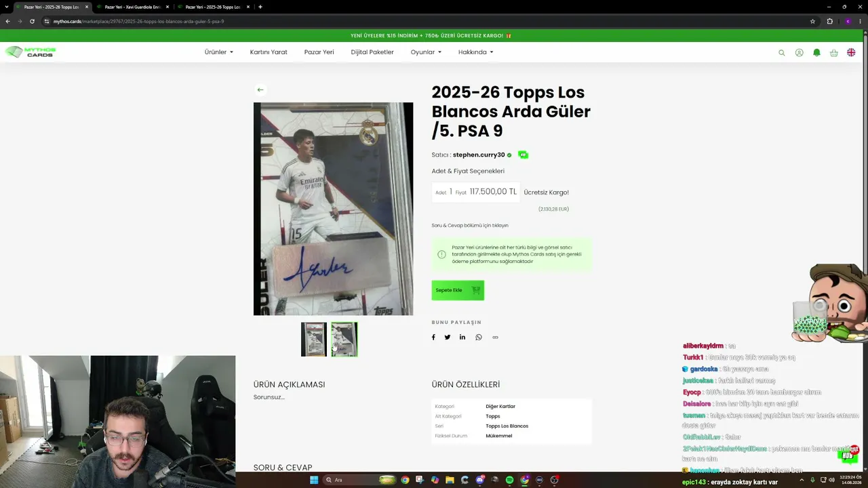Share the listing on Facebook

point(433,338)
